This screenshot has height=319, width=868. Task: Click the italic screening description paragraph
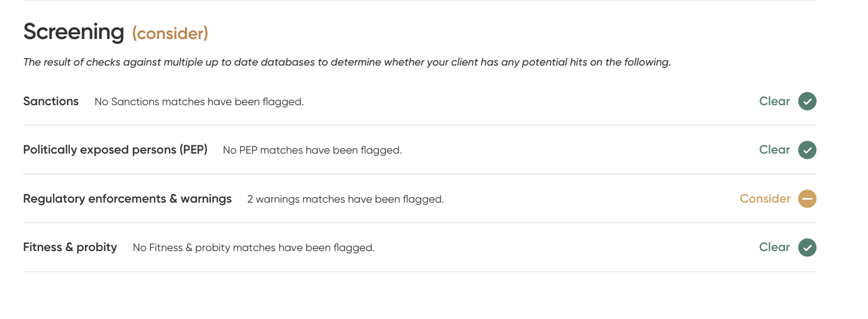point(347,63)
